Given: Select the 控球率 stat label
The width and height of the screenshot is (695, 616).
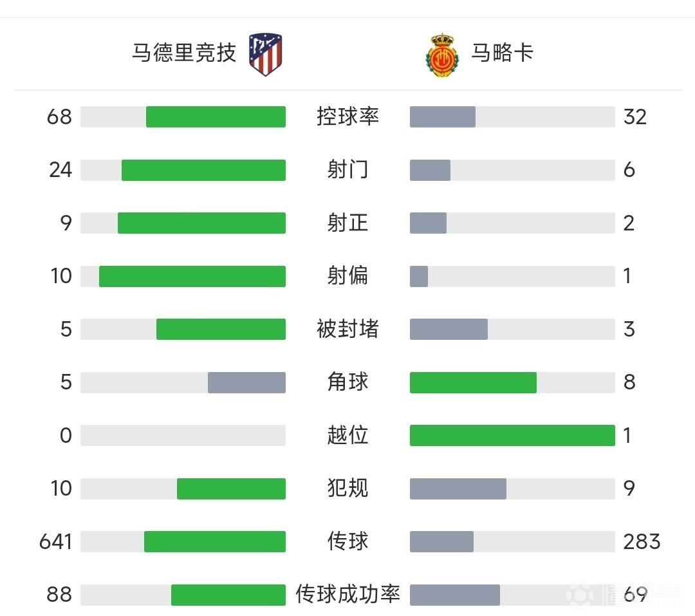Looking at the screenshot, I should click(347, 117).
